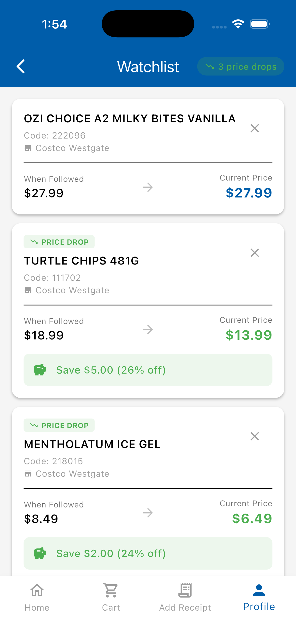Remove Turtle Chips 481G from watchlist
296x644 pixels.
tap(255, 253)
